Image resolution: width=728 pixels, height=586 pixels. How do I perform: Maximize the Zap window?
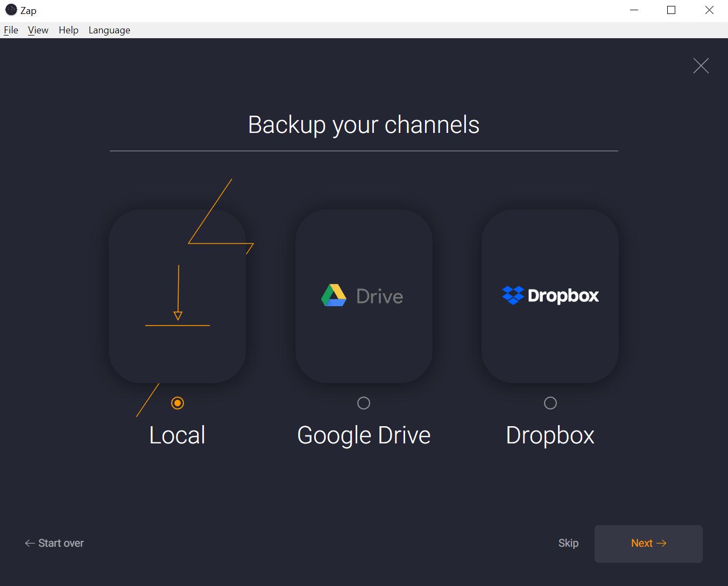click(x=671, y=10)
